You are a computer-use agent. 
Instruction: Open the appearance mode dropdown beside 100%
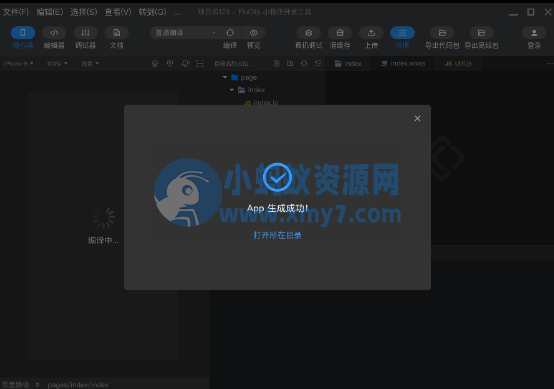click(x=90, y=64)
